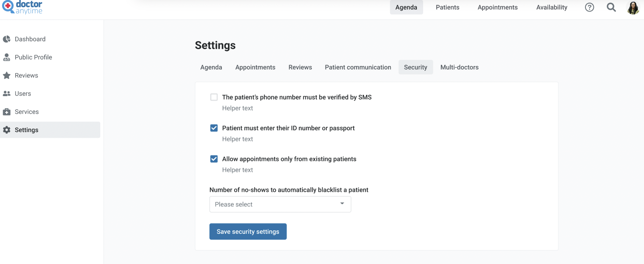Open Patients in top navigation
The image size is (644, 264).
(x=448, y=8)
